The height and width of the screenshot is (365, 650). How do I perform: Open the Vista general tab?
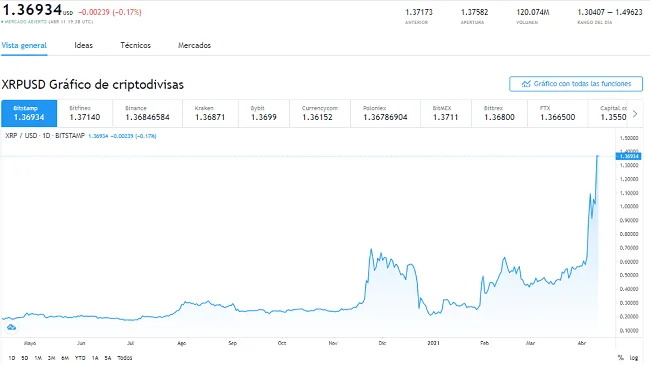click(x=24, y=45)
